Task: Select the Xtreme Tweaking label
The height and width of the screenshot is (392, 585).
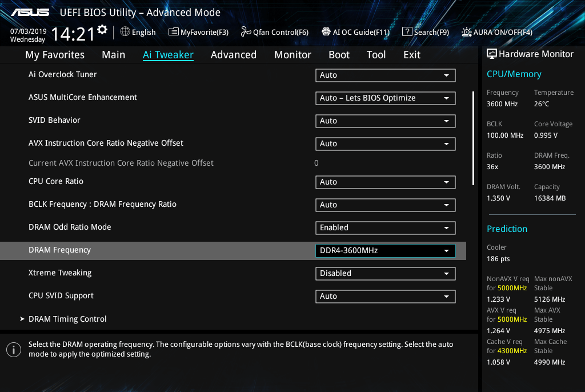Action: (x=60, y=273)
